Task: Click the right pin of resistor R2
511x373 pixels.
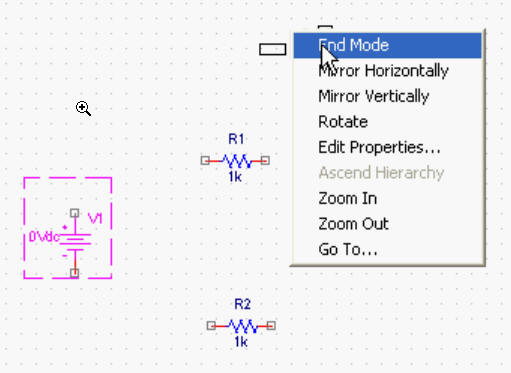Action: 271,325
